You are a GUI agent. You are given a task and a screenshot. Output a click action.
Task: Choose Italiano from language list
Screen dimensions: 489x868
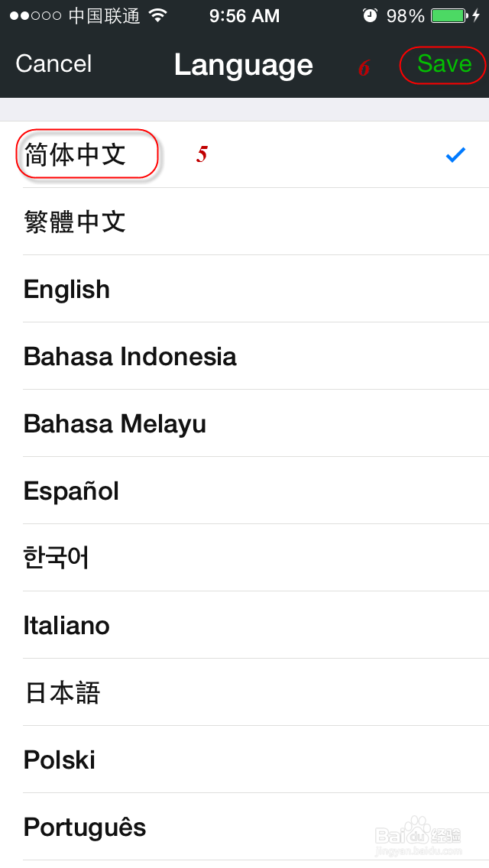[66, 626]
